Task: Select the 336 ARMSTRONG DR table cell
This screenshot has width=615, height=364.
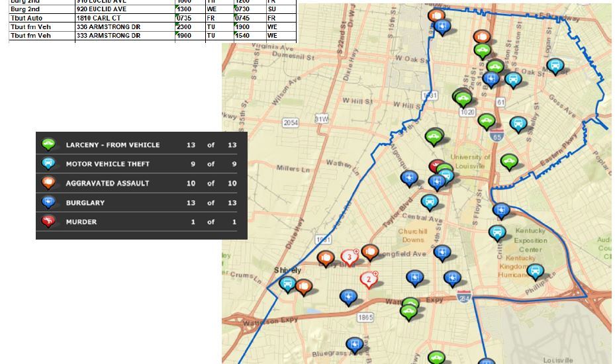Action: coord(108,27)
